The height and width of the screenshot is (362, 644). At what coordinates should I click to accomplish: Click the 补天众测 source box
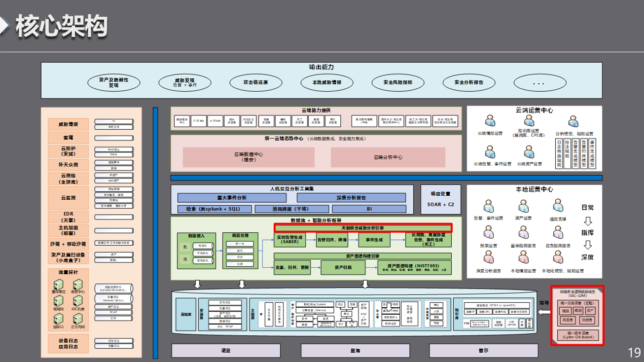[x=69, y=165]
